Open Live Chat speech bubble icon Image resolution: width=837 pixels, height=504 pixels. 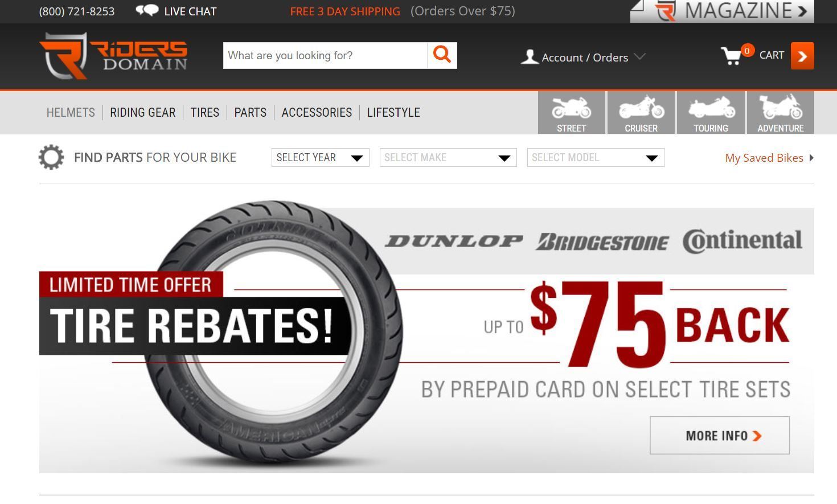tap(147, 11)
